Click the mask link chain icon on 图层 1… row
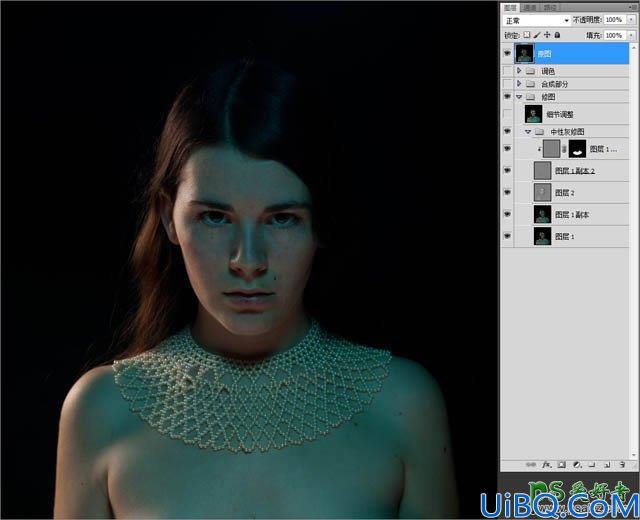Image resolution: width=640 pixels, height=520 pixels. coord(564,149)
